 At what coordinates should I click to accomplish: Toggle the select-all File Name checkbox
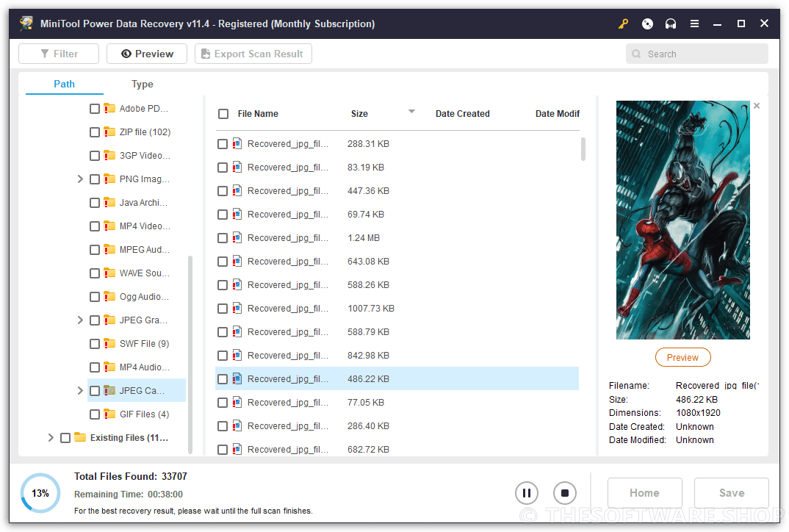[223, 114]
